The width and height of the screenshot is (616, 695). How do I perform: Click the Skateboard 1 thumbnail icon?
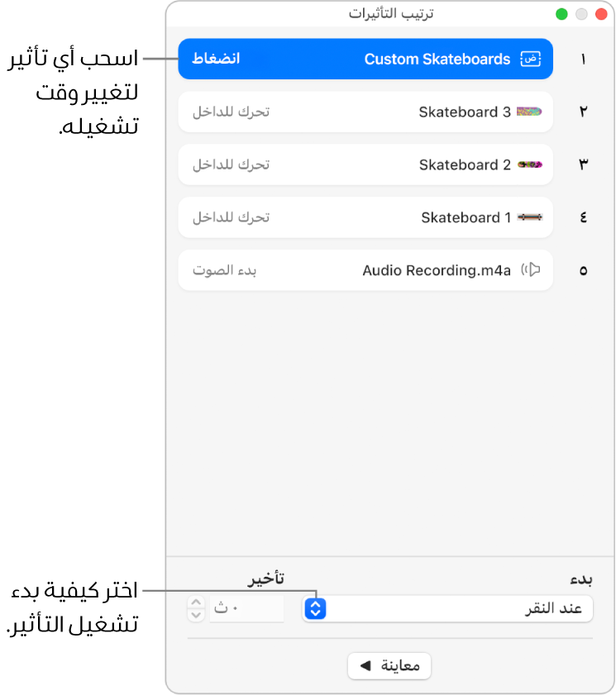[x=529, y=217]
